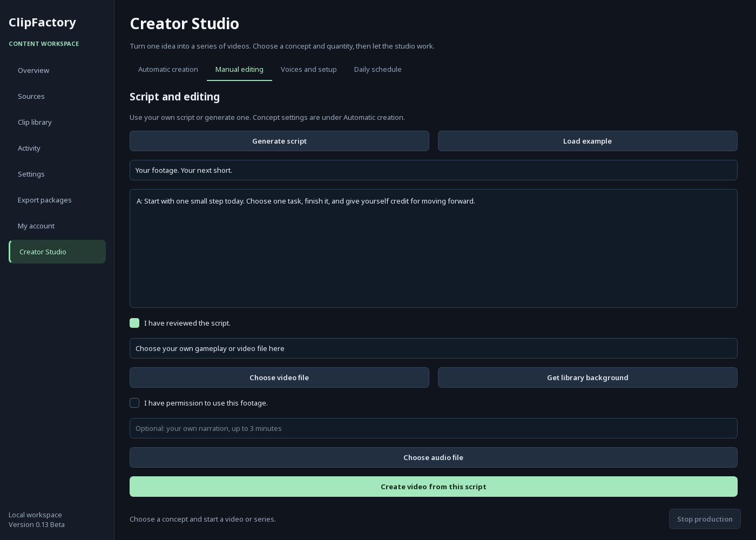The height and width of the screenshot is (540, 756).
Task: Focus the gameplay or video file path field
Action: coord(434,348)
